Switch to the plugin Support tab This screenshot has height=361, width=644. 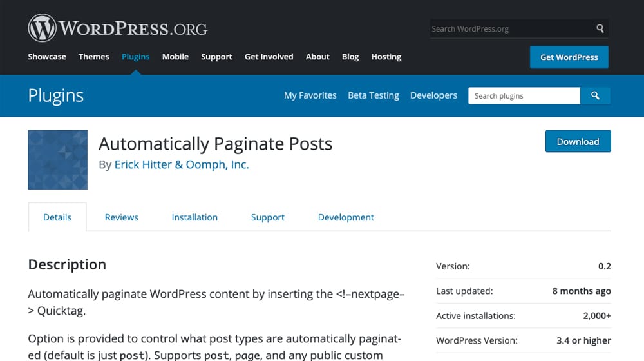tap(268, 217)
